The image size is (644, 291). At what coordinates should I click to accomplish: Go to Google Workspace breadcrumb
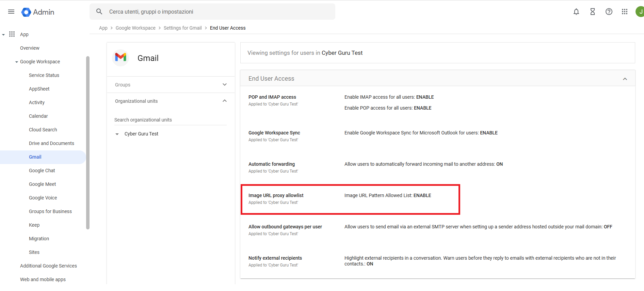(135, 28)
